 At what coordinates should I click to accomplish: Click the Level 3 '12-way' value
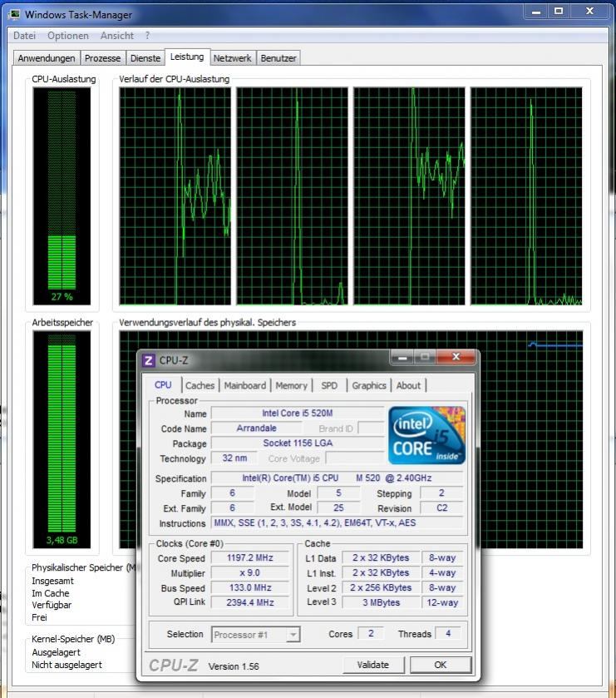coord(442,602)
